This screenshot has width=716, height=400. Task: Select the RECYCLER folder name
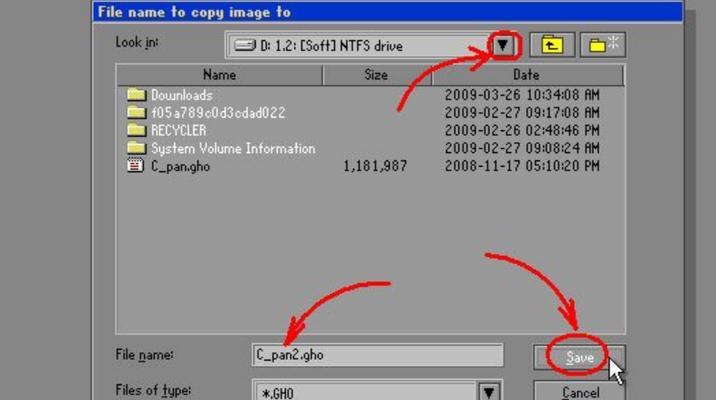(179, 131)
